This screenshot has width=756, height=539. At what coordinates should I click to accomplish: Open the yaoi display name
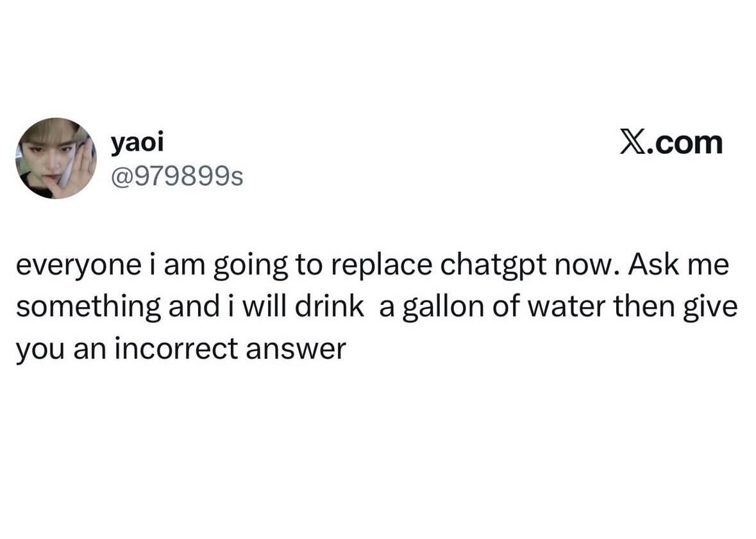click(137, 143)
